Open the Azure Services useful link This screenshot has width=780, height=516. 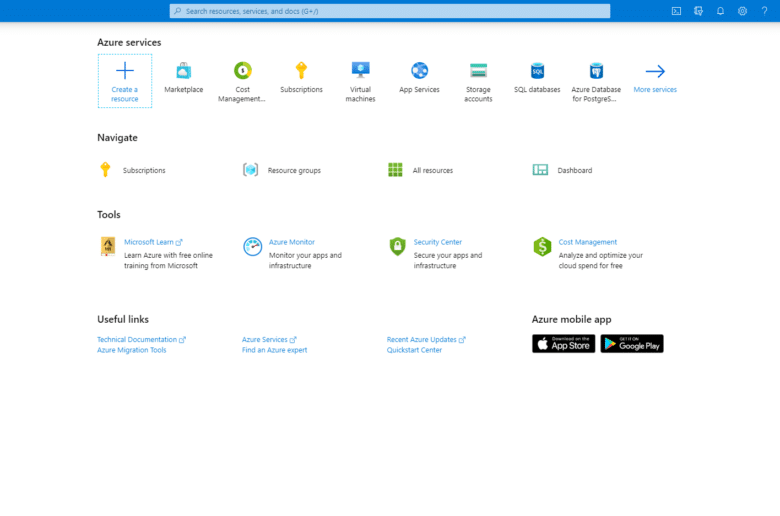click(x=265, y=339)
